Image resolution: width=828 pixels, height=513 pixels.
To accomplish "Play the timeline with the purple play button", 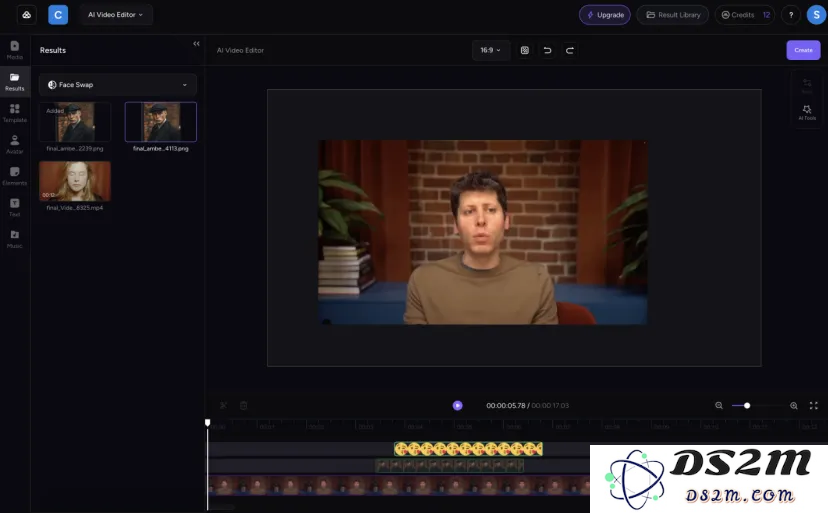I will coord(457,405).
